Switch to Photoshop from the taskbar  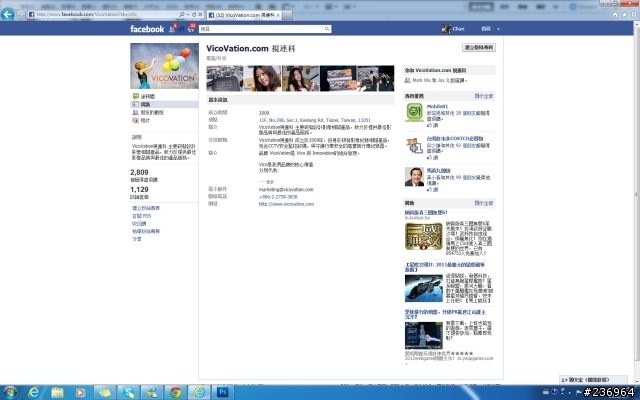pyautogui.click(x=223, y=393)
